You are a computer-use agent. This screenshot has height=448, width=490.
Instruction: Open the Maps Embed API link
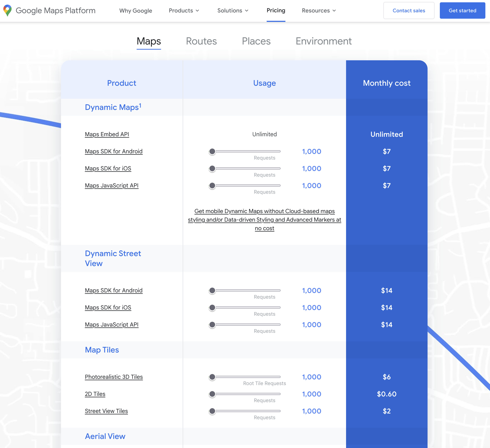click(107, 134)
